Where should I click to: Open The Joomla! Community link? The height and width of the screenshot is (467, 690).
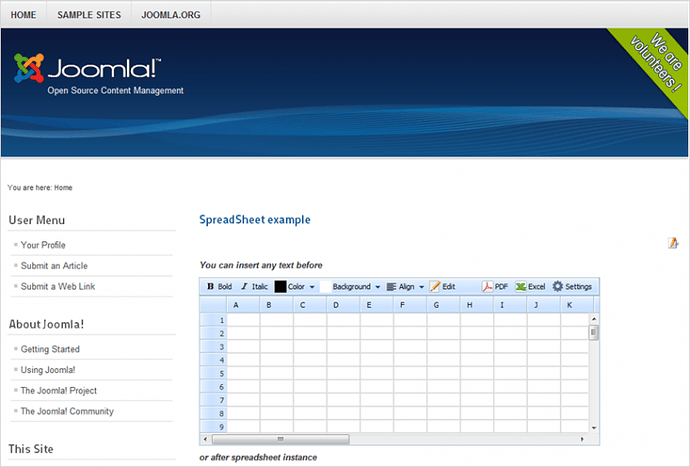[67, 412]
